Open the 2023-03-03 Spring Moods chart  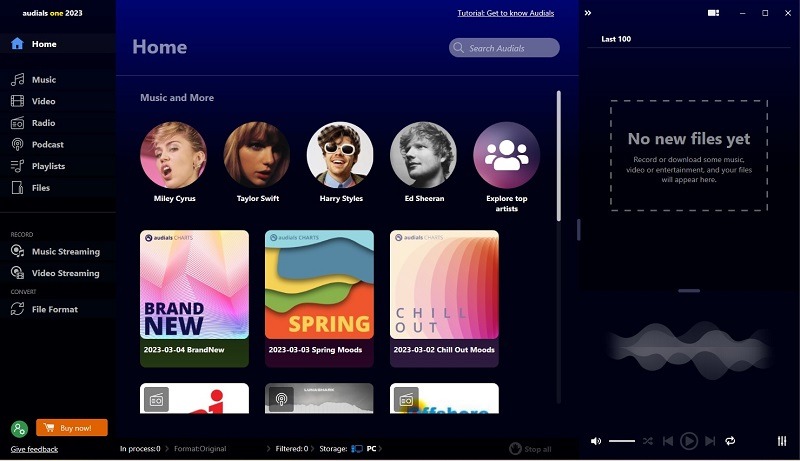pos(319,299)
